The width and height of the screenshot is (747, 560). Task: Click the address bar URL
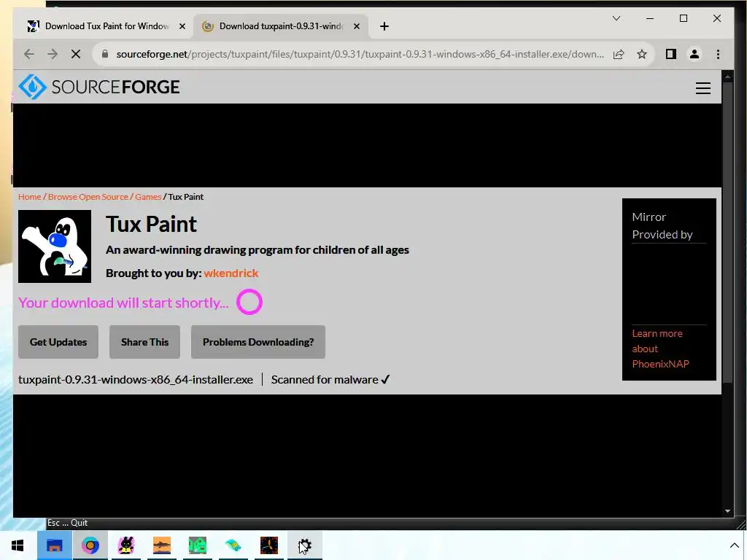[x=360, y=54]
